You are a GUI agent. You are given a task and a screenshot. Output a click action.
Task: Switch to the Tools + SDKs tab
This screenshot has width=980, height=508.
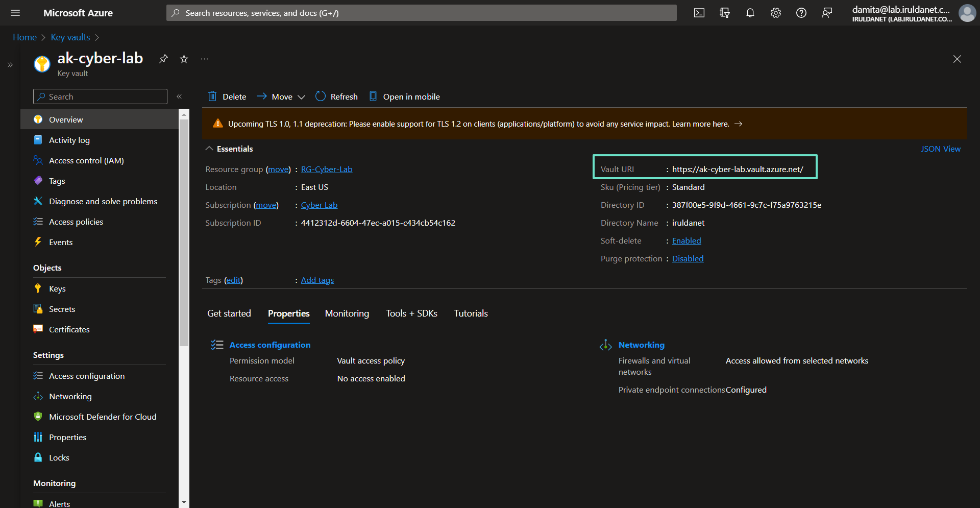411,313
